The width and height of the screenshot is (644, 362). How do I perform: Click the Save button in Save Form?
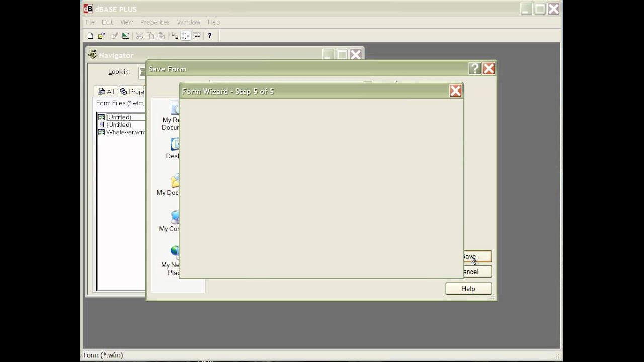pos(477,256)
